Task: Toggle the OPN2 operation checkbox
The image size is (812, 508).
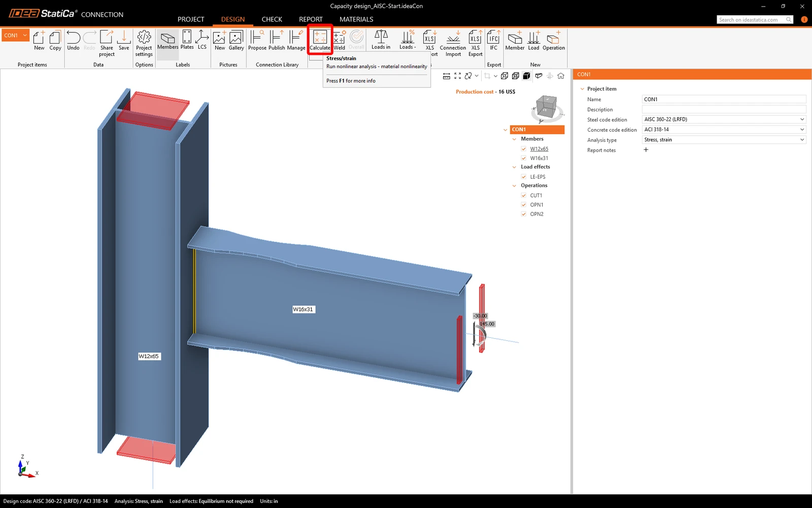Action: (x=524, y=214)
